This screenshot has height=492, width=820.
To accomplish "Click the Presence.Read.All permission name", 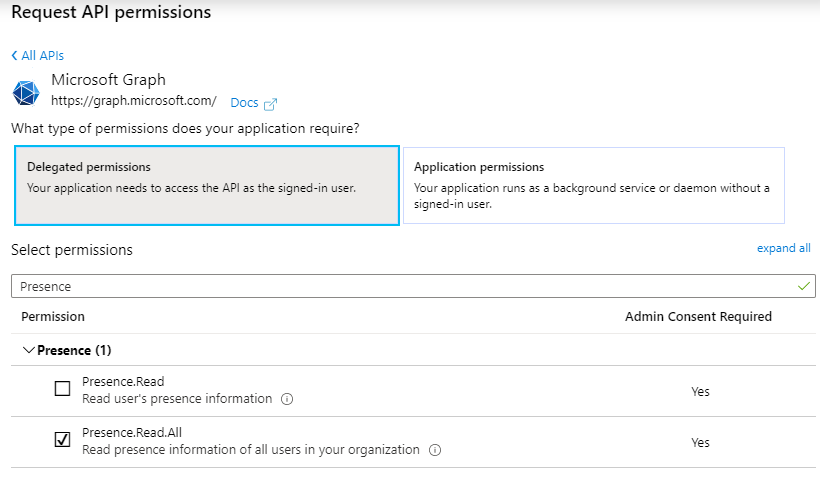I will [x=132, y=432].
